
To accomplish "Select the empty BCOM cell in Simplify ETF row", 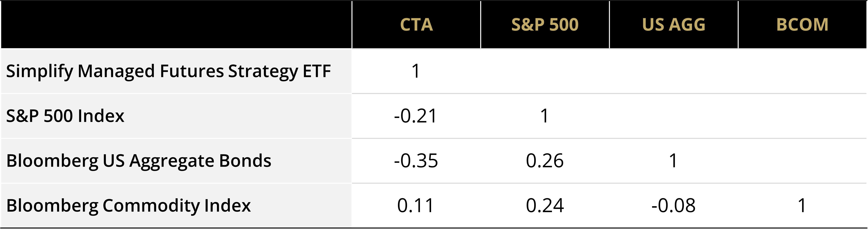I will [x=802, y=71].
